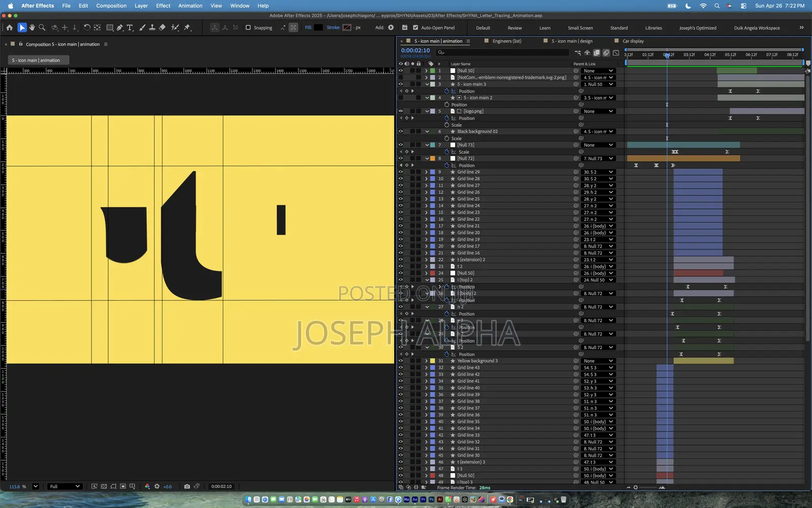Click the timeline search field
812x508 pixels.
(502, 52)
